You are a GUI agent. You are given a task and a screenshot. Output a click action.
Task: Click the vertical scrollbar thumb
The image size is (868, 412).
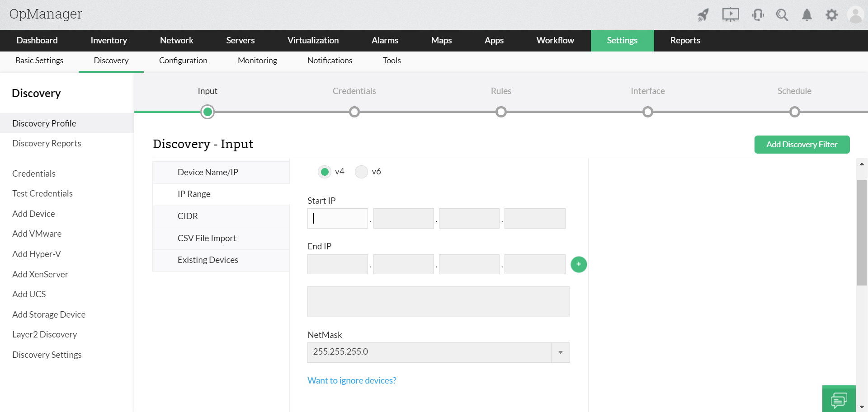click(862, 233)
